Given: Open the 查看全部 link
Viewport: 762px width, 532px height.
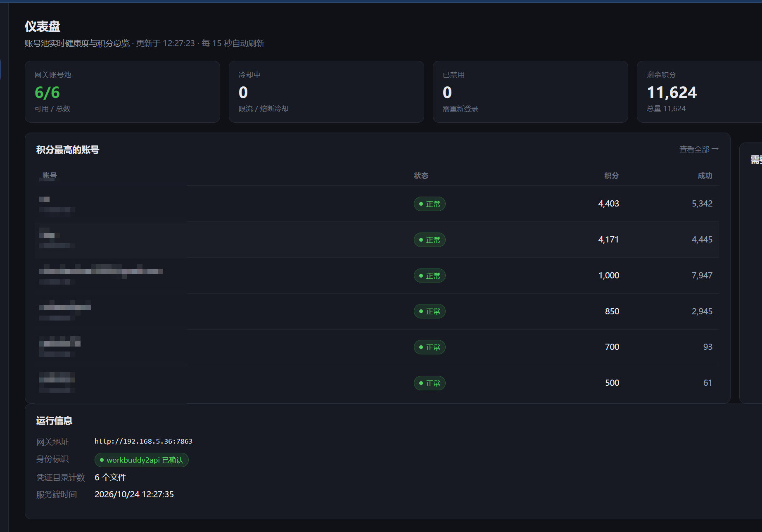Looking at the screenshot, I should click(699, 149).
